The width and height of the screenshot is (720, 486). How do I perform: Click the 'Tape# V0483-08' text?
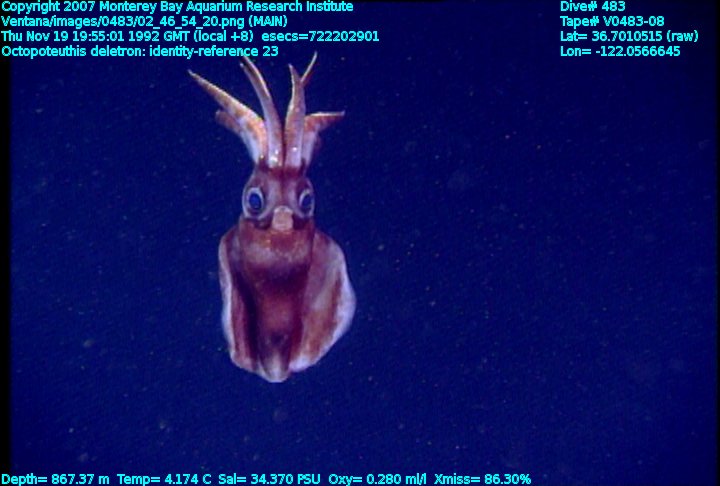click(612, 21)
